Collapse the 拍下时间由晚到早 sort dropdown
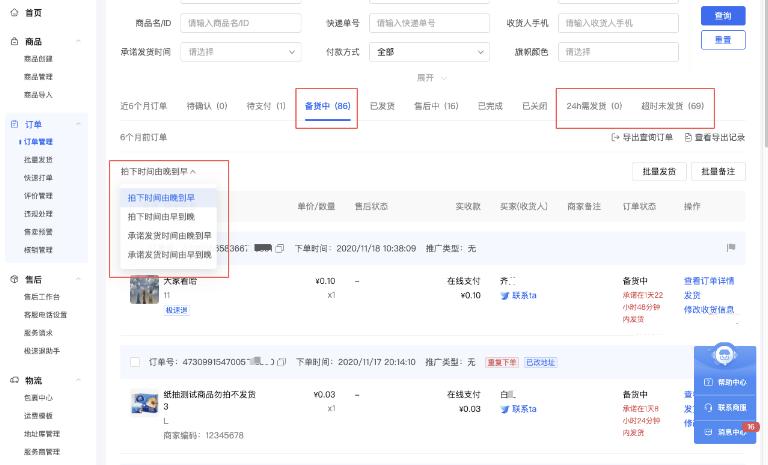The width and height of the screenshot is (768, 465). 158,172
